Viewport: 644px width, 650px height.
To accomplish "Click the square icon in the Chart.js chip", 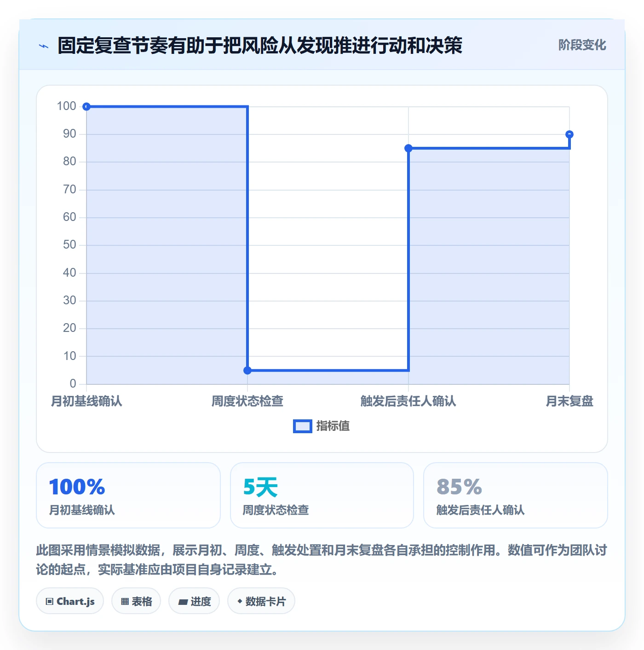I will (x=50, y=602).
